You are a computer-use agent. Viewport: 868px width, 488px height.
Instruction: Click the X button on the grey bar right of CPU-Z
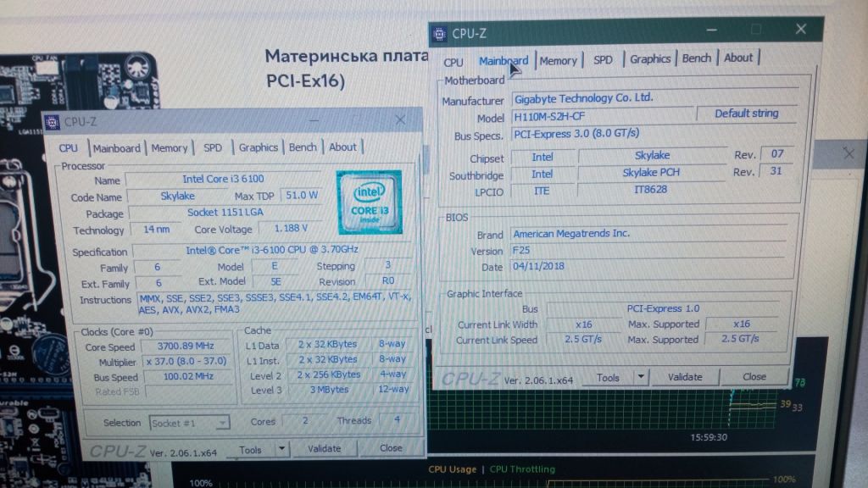coord(849,153)
